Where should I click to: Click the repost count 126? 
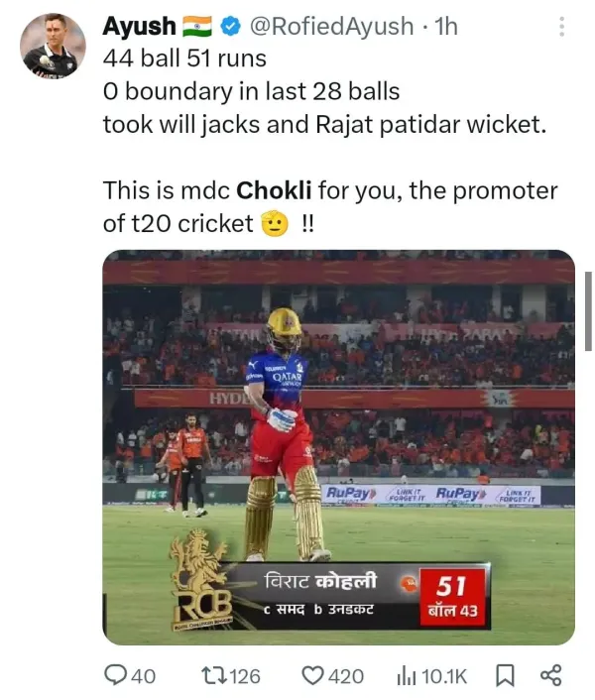244,676
